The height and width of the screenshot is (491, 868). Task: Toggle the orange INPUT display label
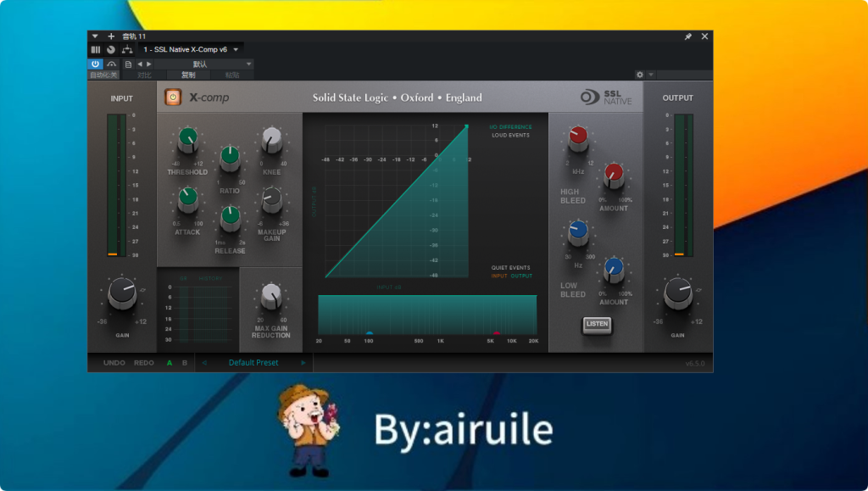(498, 276)
